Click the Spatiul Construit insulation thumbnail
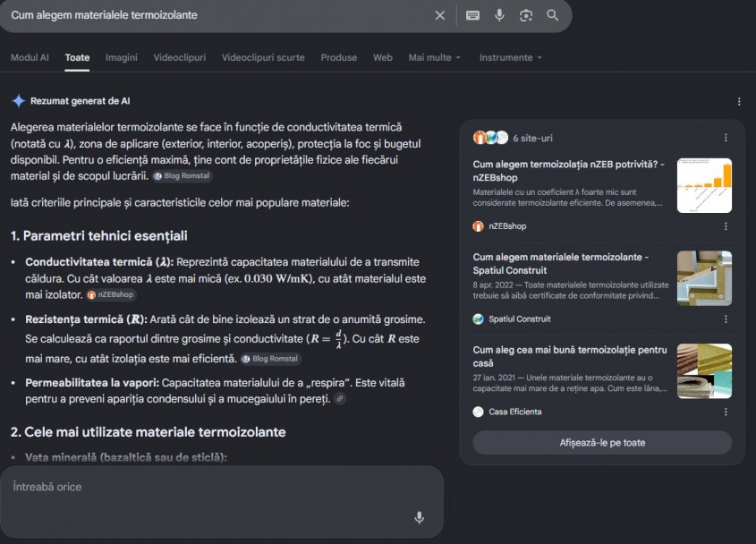 704,278
